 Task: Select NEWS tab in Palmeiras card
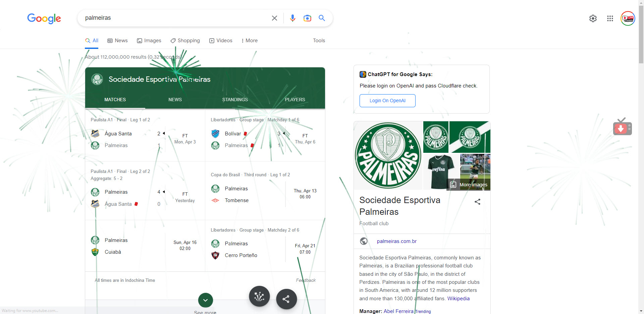[x=175, y=100]
